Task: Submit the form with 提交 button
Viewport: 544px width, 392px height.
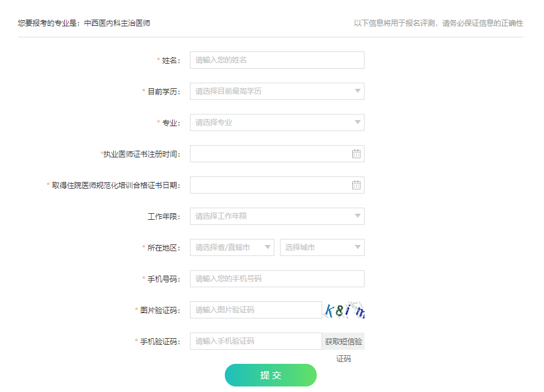Action: point(270,375)
